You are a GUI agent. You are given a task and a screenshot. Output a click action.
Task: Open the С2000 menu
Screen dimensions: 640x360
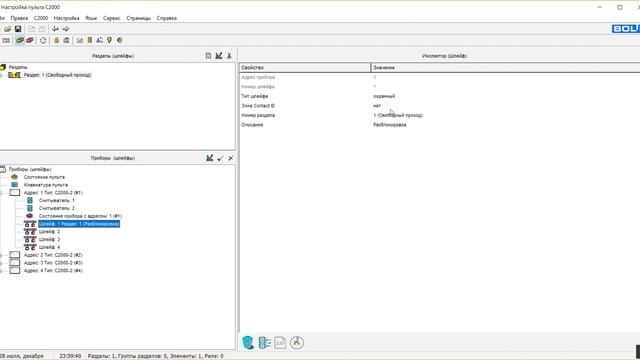41,18
